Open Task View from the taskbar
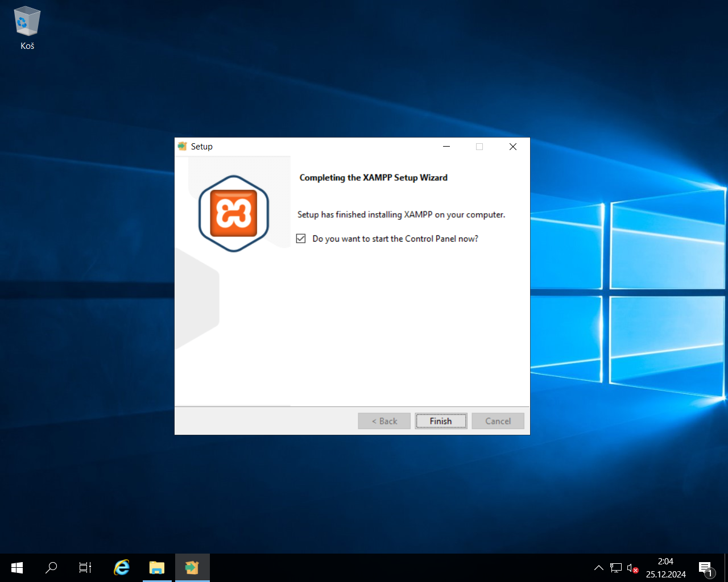The width and height of the screenshot is (728, 582). click(x=85, y=567)
